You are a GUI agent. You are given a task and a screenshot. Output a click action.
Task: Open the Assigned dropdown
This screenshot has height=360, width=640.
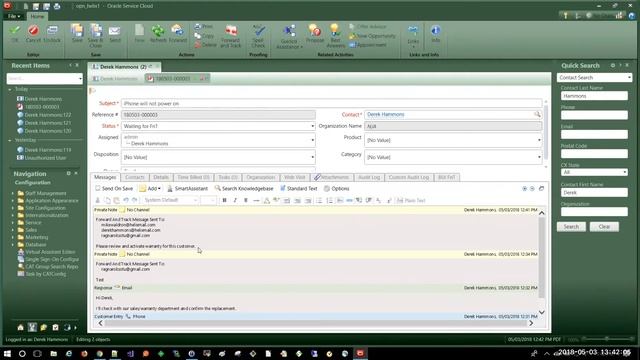coord(313,140)
